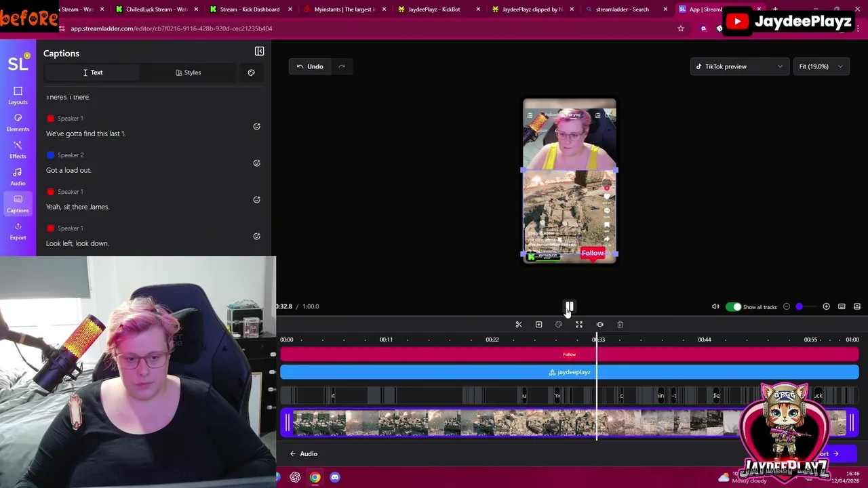Edit caption text 'Yeah, sit there James.'
This screenshot has width=868, height=488.
point(77,207)
